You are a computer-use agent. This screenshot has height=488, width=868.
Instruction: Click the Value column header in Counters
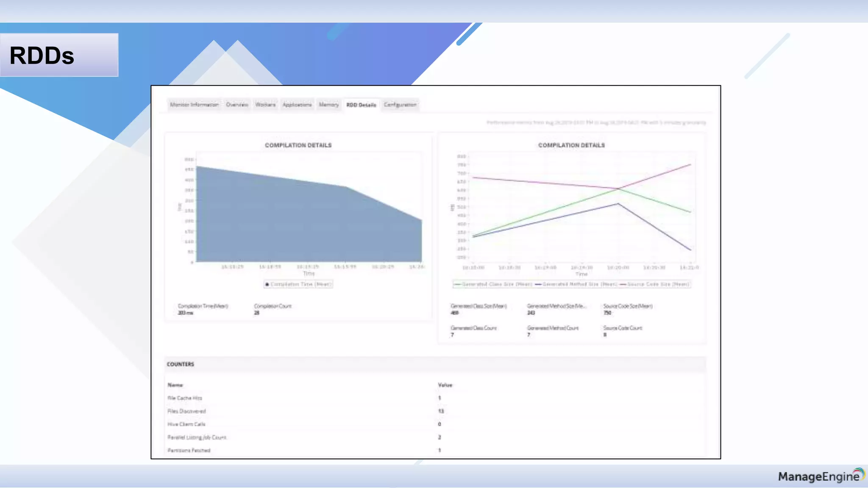click(445, 385)
